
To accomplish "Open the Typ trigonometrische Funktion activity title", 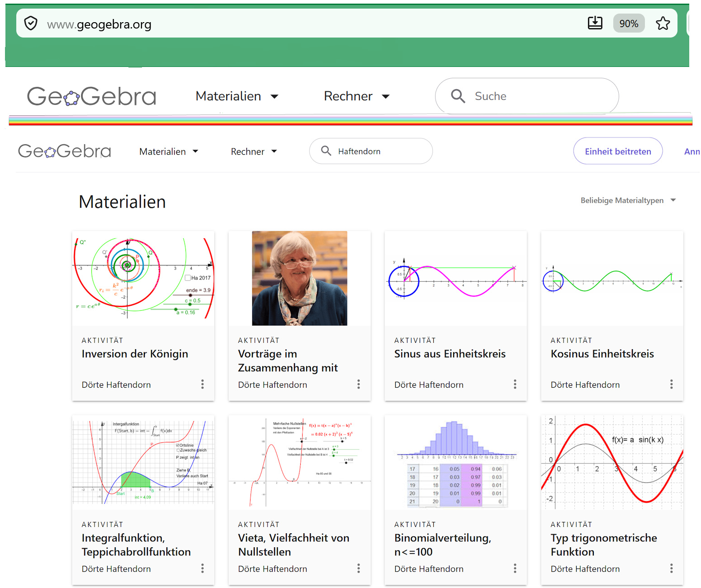I will tap(604, 545).
